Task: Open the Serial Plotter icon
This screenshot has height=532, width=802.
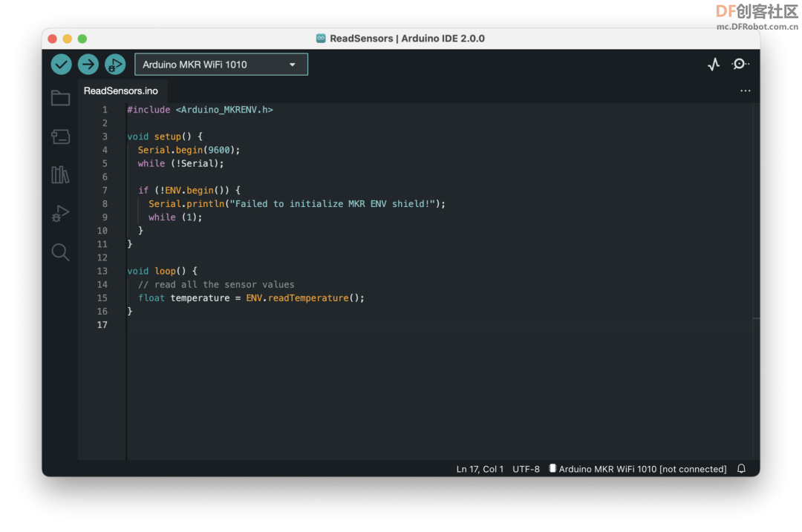Action: point(714,64)
